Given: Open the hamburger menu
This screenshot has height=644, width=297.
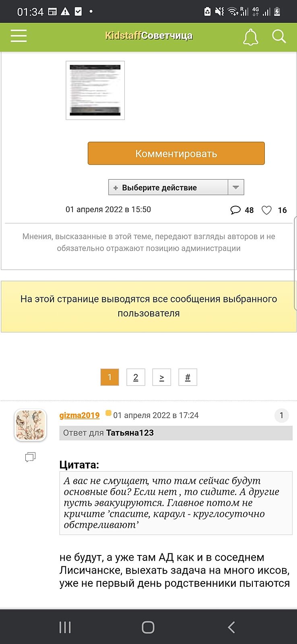Looking at the screenshot, I should [x=19, y=36].
